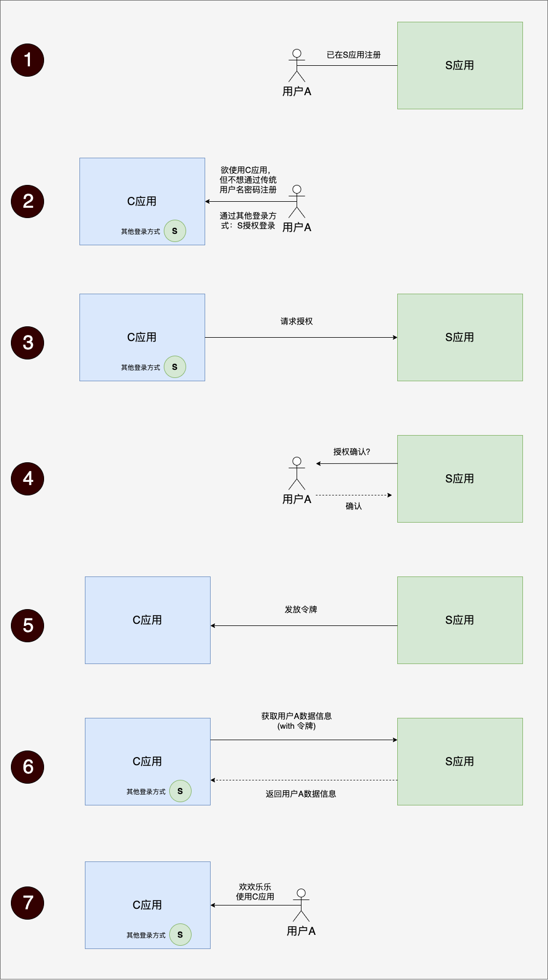The image size is (548, 980).
Task: Click green S login circle in step 7
Action: (x=180, y=934)
